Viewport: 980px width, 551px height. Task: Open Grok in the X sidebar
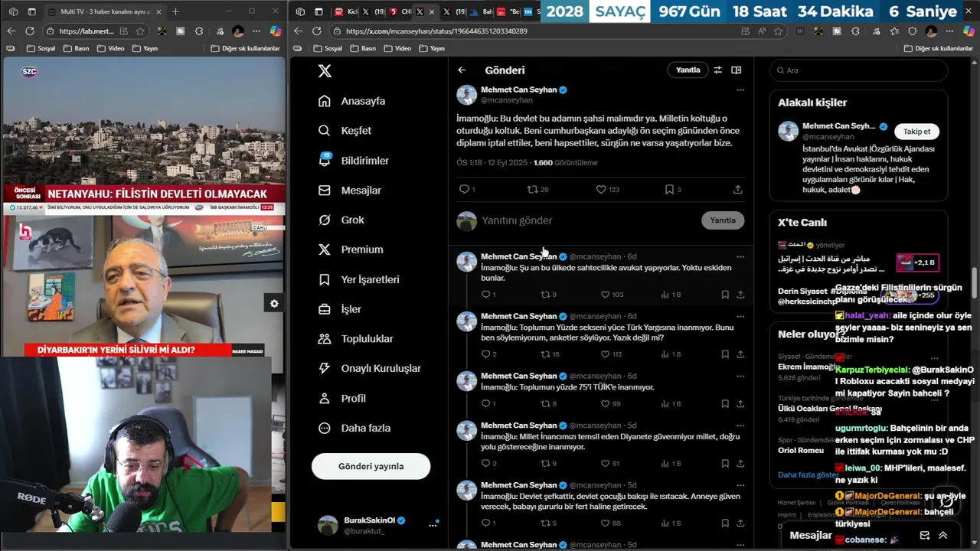341,220
